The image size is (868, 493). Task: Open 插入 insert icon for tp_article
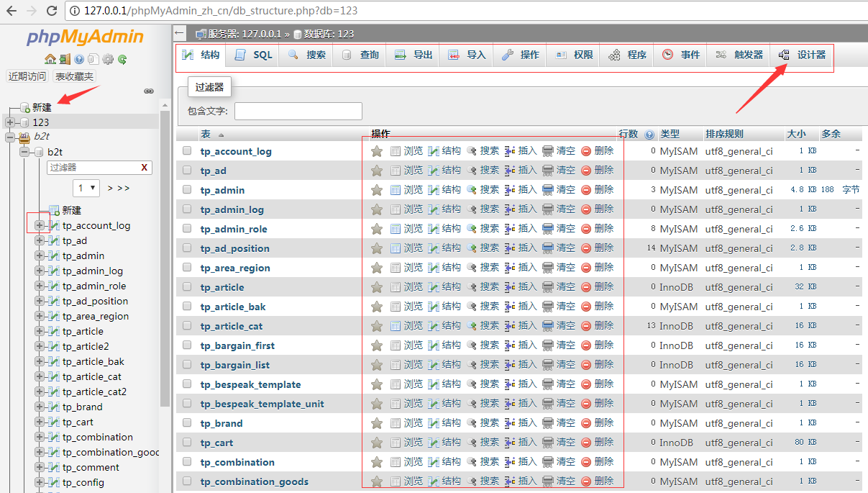tap(508, 286)
